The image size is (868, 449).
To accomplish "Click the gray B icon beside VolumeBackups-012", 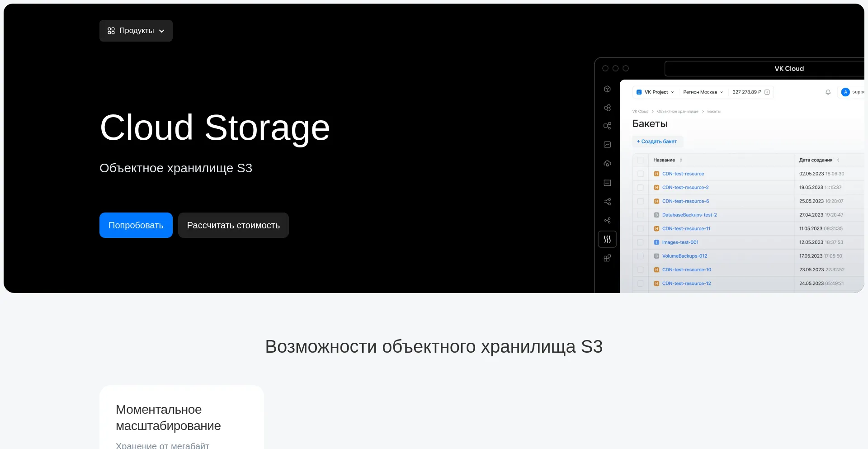I will [656, 256].
